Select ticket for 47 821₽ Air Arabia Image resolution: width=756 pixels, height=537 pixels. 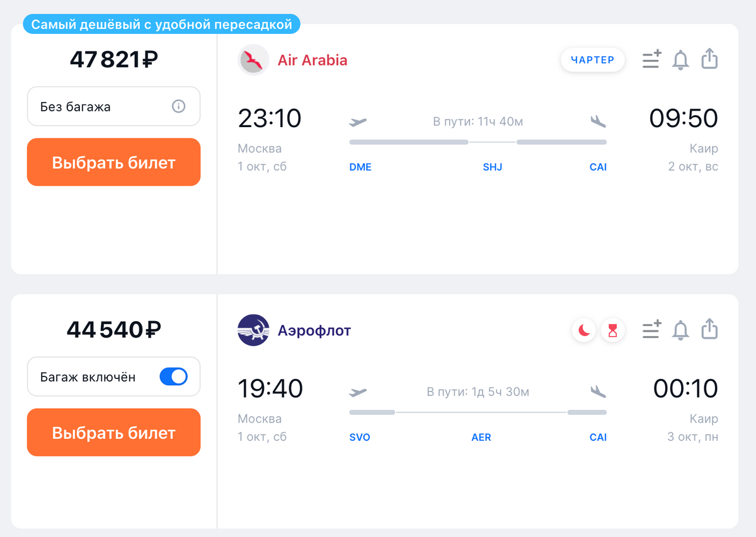click(x=113, y=162)
